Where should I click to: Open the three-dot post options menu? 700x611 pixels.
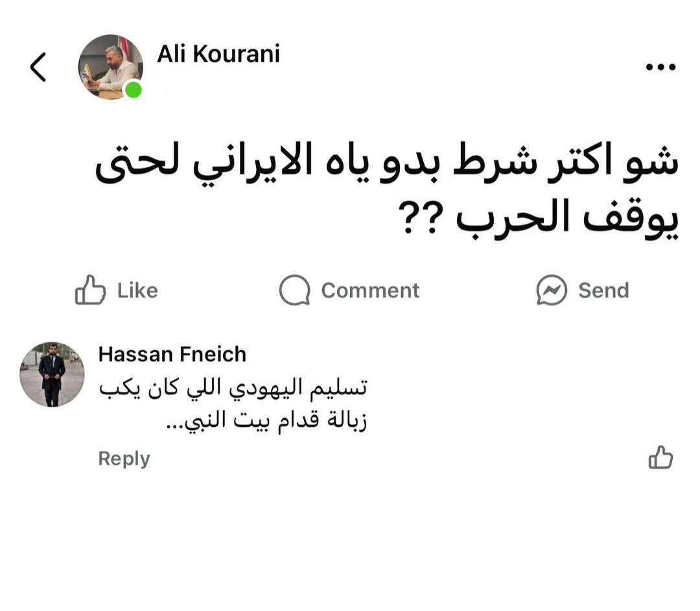click(x=660, y=67)
